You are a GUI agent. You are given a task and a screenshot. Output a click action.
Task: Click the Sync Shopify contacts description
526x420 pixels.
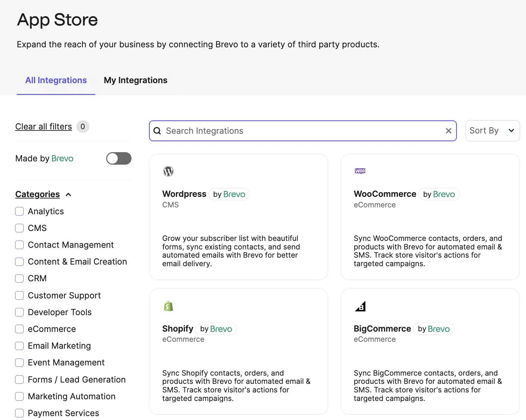click(236, 385)
